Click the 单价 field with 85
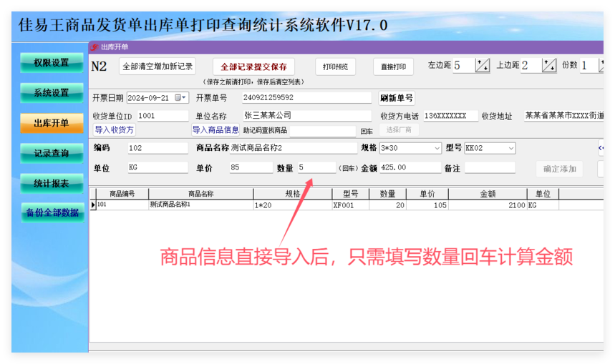Image resolution: width=615 pixels, height=364 pixels. (x=251, y=168)
